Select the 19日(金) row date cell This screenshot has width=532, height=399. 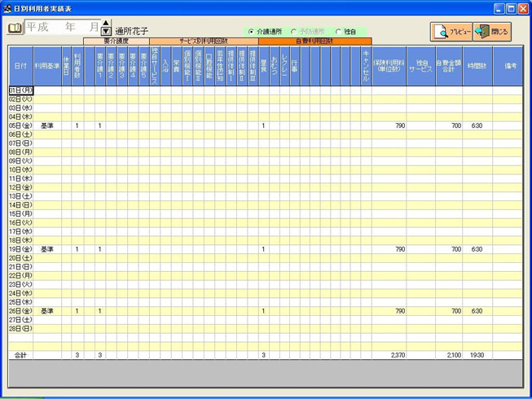20,249
